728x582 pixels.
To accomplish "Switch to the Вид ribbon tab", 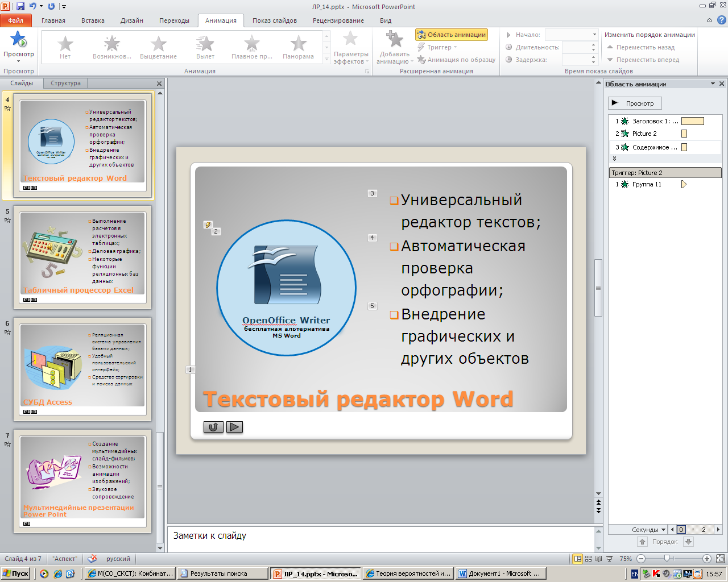I will coord(386,20).
